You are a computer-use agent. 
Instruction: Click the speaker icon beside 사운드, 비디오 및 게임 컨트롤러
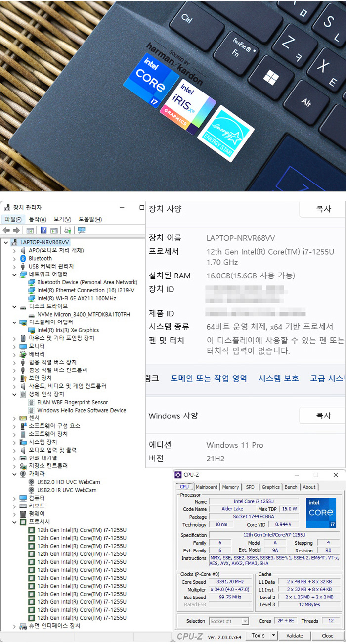click(23, 386)
